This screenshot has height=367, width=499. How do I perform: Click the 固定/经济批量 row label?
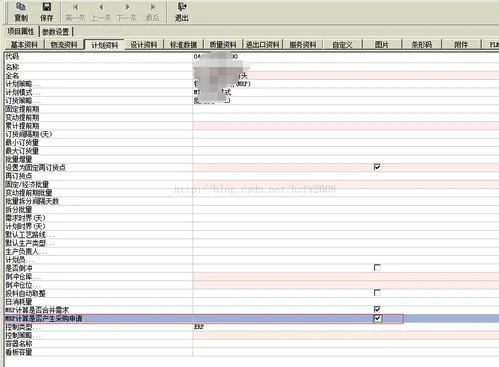(27, 184)
